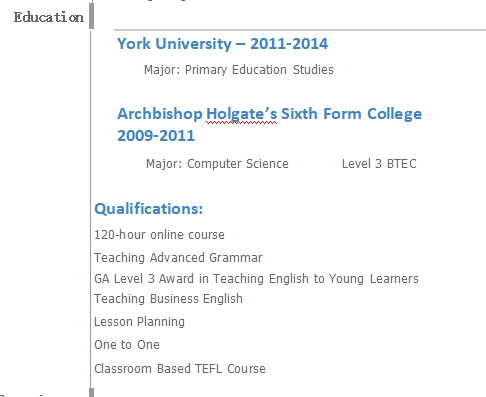Click the Young Learners words in the award line
Screen dimensions: 486x397
[374, 279]
